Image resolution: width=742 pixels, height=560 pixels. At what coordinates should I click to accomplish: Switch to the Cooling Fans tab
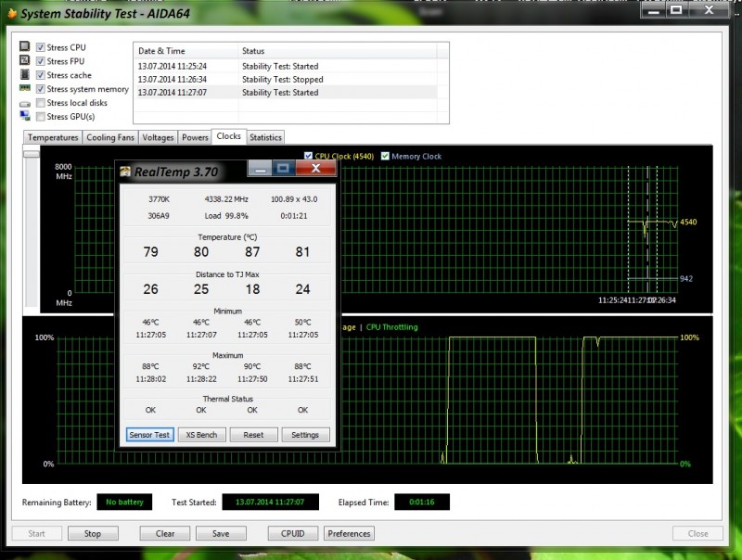[110, 137]
